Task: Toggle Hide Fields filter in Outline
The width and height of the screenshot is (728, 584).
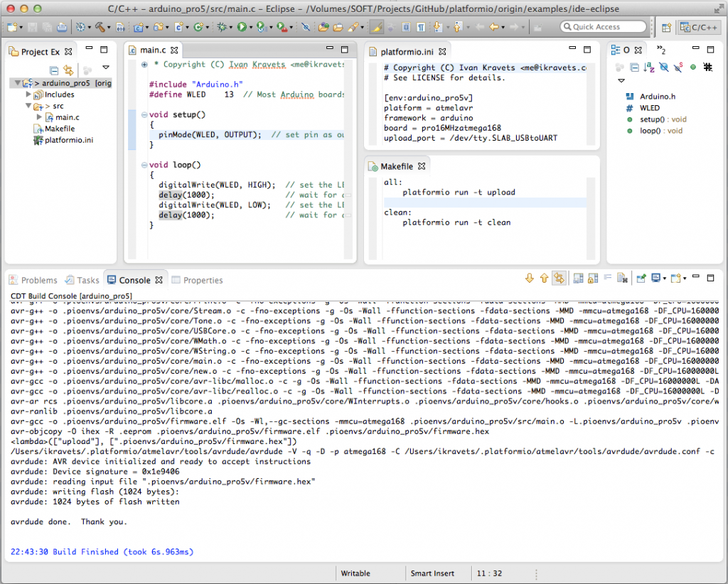Action: [664, 67]
